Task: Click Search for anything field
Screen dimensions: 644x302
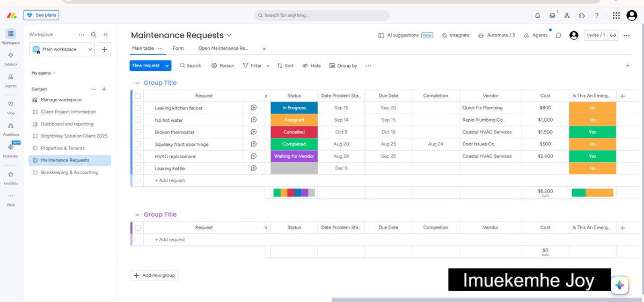Action: tap(321, 16)
